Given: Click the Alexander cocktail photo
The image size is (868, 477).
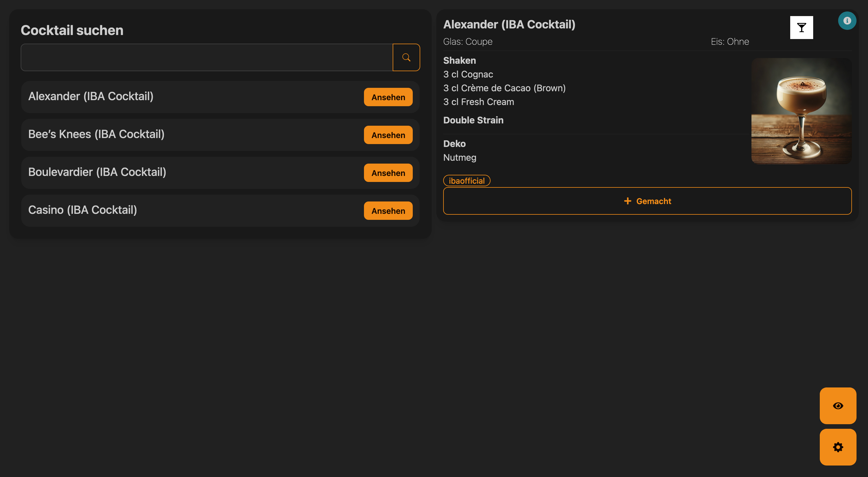Looking at the screenshot, I should pos(801,111).
